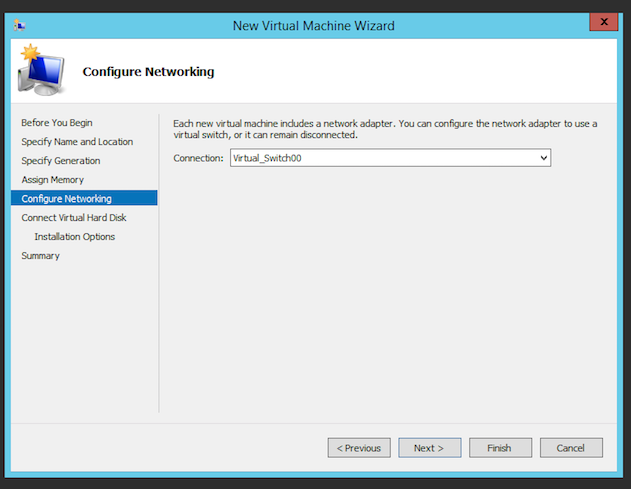Click the wizard icon in title bar
This screenshot has width=631, height=489.
click(x=19, y=26)
